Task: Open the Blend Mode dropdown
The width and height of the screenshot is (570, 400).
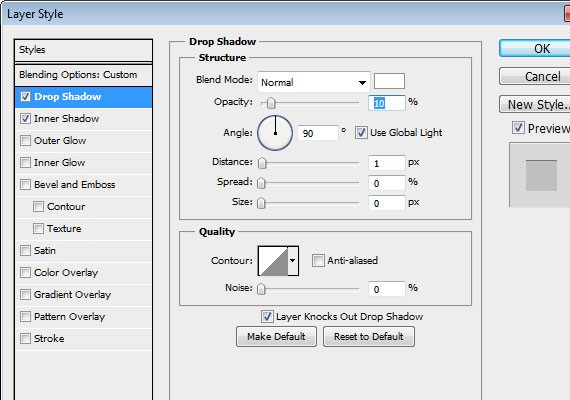Action: tap(314, 82)
